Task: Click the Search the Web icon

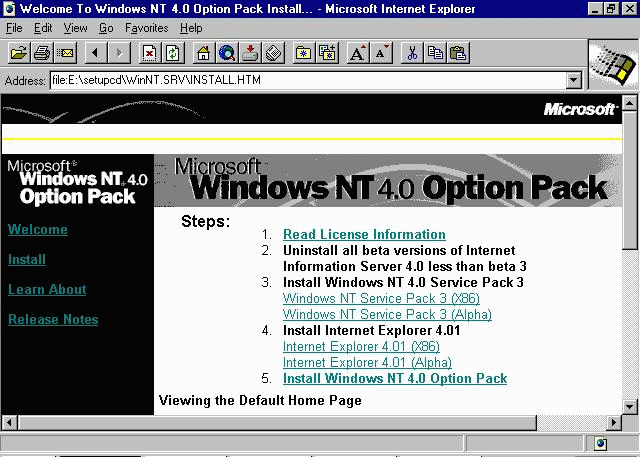Action: click(226, 53)
